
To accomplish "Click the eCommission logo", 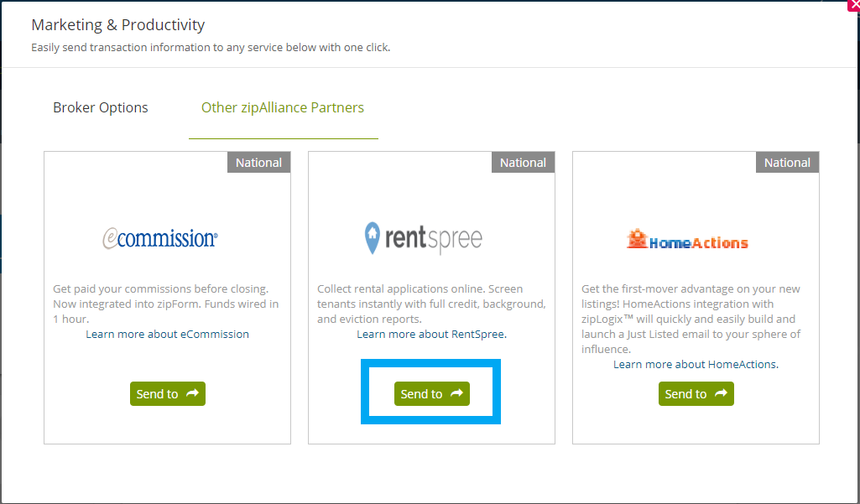I will pos(160,238).
